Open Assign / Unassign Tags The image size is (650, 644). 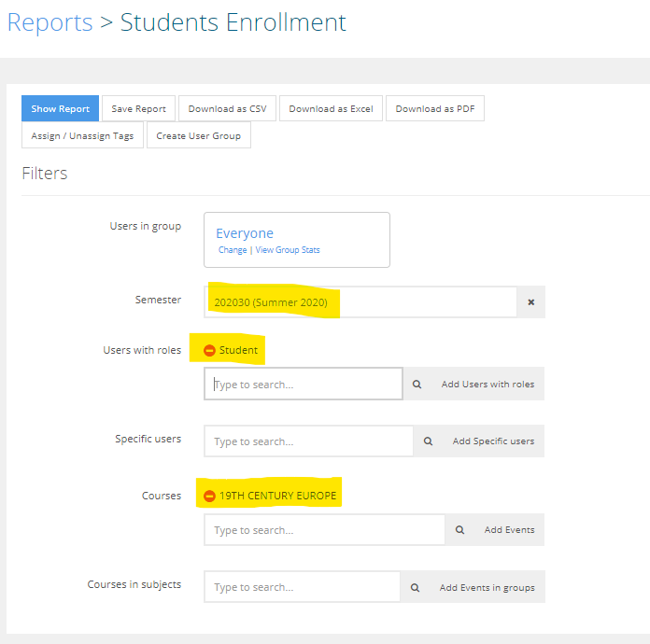[x=82, y=136]
